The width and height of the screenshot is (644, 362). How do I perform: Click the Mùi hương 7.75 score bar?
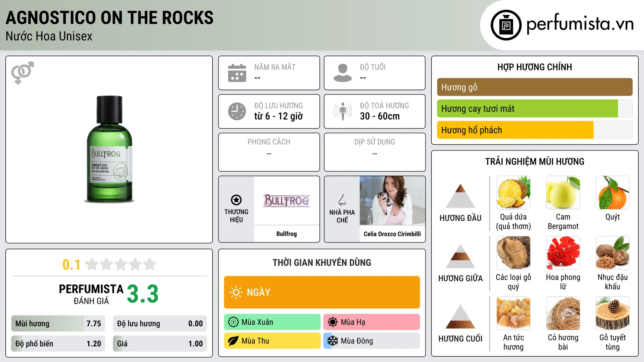[x=58, y=323]
